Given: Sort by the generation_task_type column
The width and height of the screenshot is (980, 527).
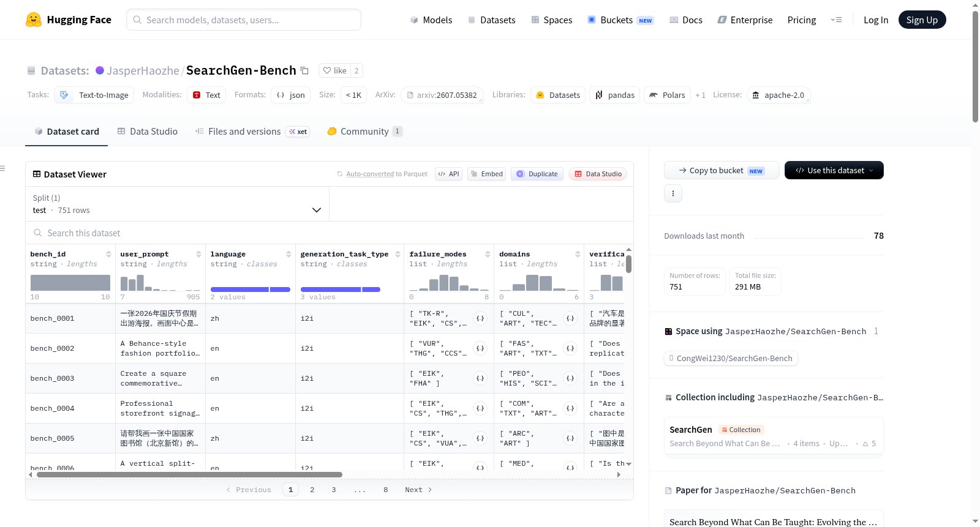Looking at the screenshot, I should coord(398,254).
